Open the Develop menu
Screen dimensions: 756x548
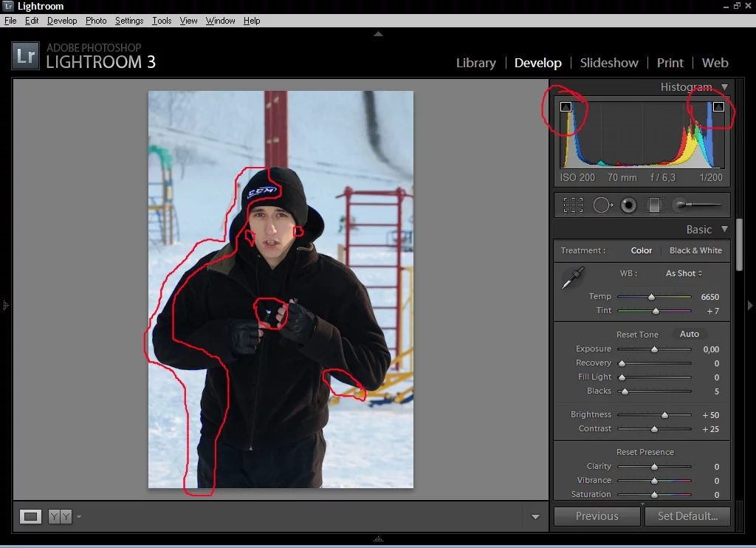click(x=62, y=21)
